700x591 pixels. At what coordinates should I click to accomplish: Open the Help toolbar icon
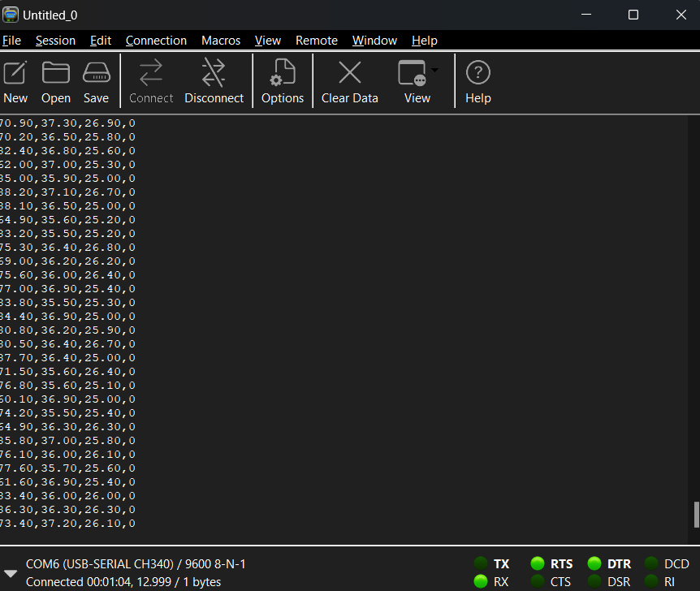click(478, 73)
